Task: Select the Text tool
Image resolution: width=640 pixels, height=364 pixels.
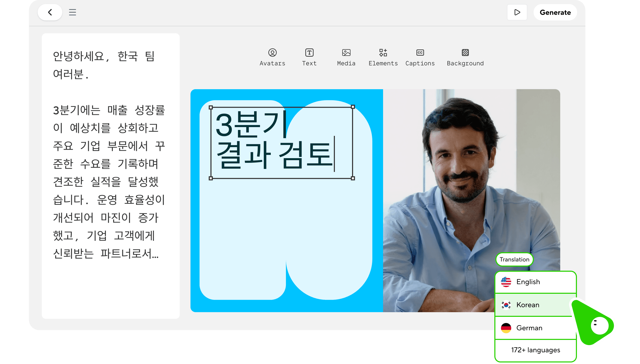Action: click(x=309, y=57)
